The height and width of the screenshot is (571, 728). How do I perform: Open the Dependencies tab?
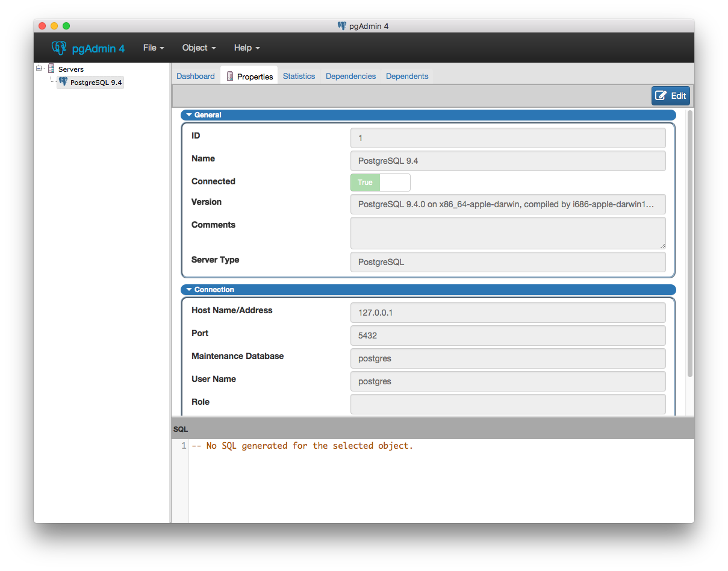click(x=350, y=76)
